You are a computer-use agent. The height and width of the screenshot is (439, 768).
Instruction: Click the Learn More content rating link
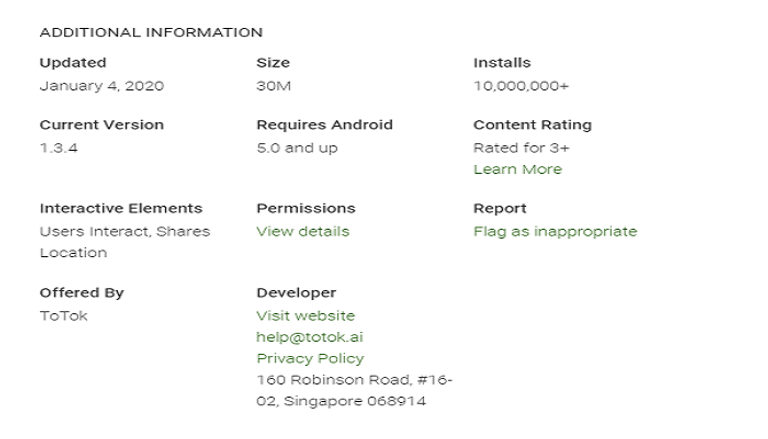pos(517,169)
